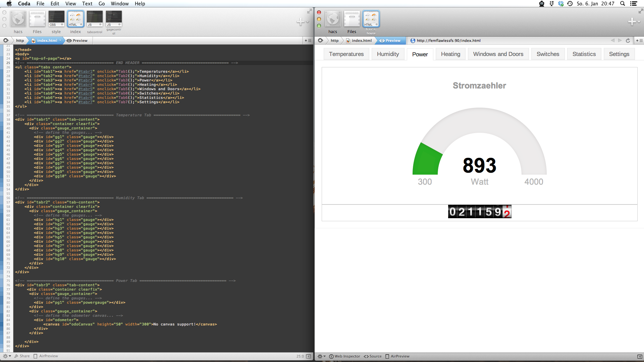Click the odometer counter display
The image size is (644, 362).
tap(480, 212)
